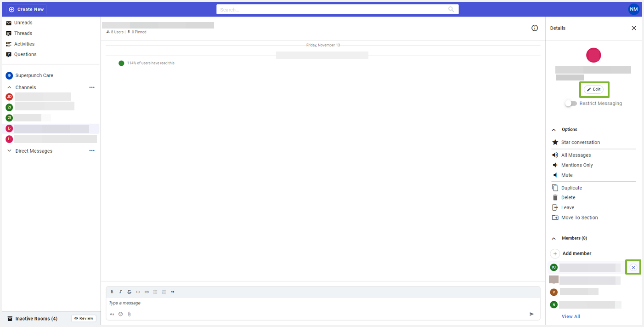Click the pink avatar circle in Details
The height and width of the screenshot is (327, 644).
tap(593, 55)
